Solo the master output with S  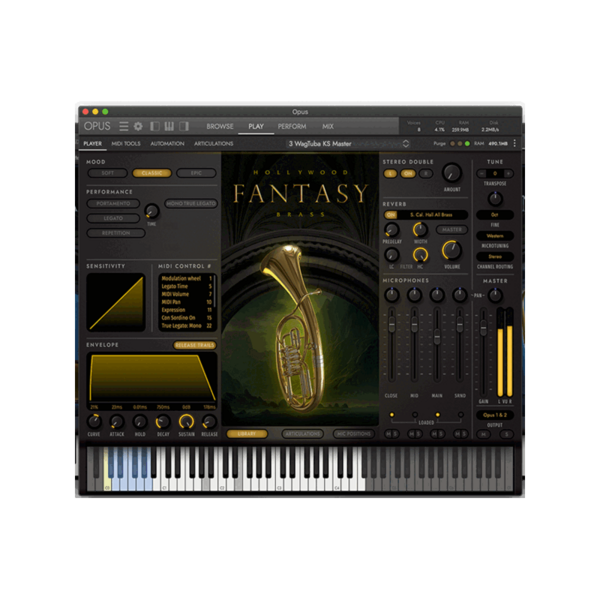[x=507, y=434]
